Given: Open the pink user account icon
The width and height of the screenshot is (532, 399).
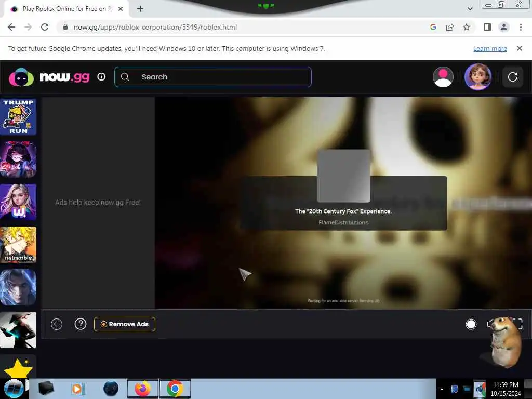Looking at the screenshot, I should (x=443, y=77).
